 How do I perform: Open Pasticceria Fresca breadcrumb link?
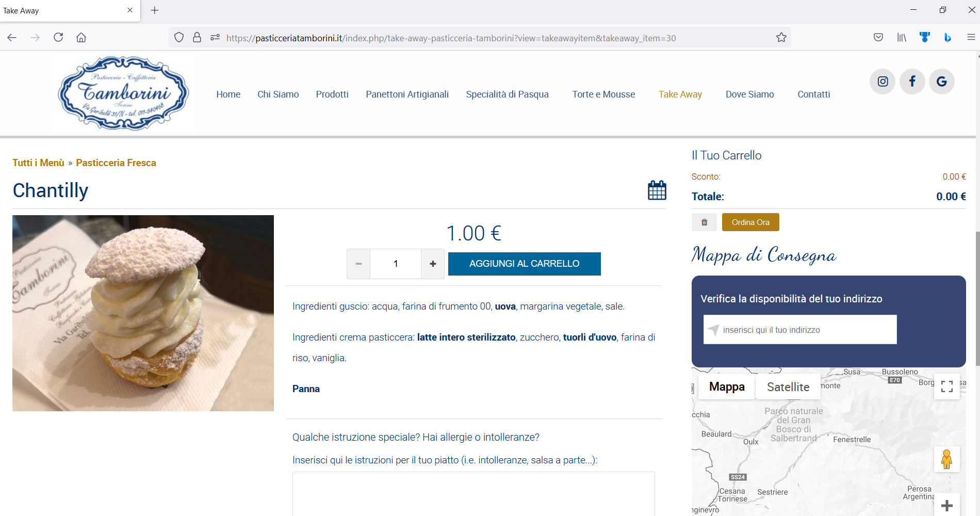click(116, 163)
